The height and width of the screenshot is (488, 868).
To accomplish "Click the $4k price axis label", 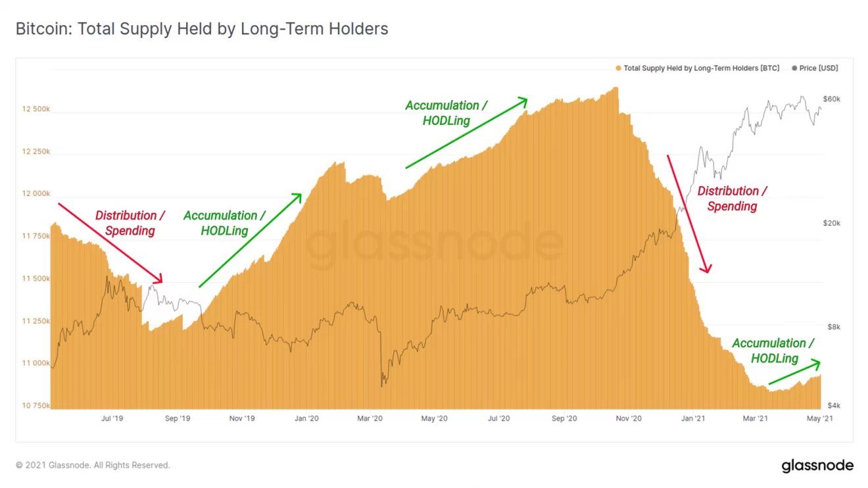I will 832,405.
